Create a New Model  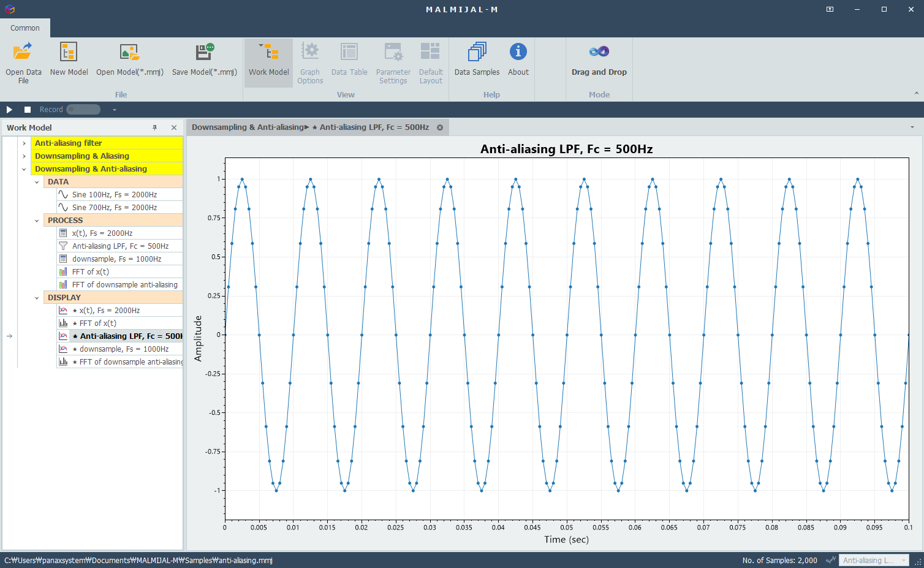coord(69,59)
